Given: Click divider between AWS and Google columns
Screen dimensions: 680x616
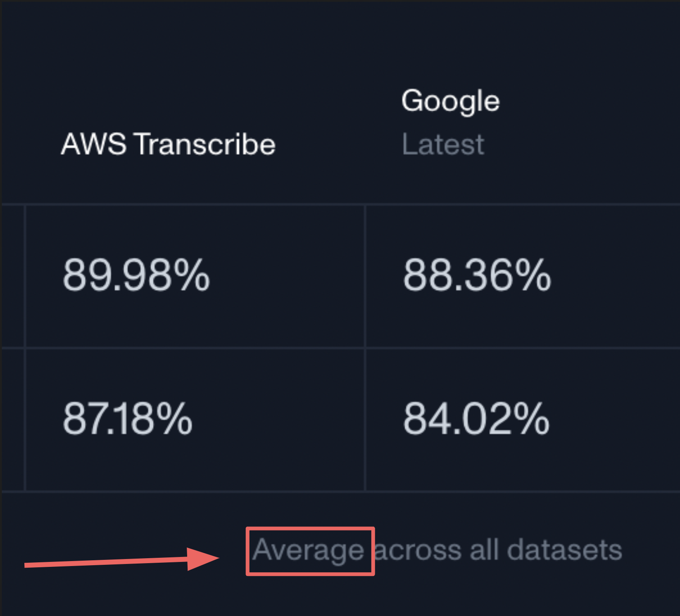Looking at the screenshot, I should 365,348.
